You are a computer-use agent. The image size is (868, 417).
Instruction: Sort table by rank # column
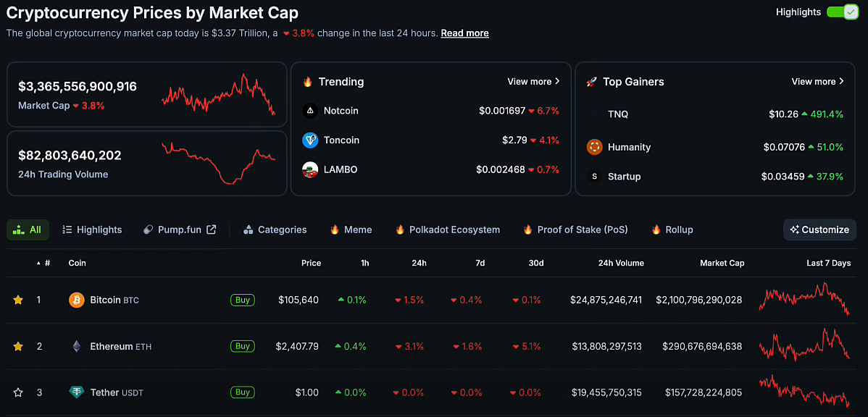point(44,263)
